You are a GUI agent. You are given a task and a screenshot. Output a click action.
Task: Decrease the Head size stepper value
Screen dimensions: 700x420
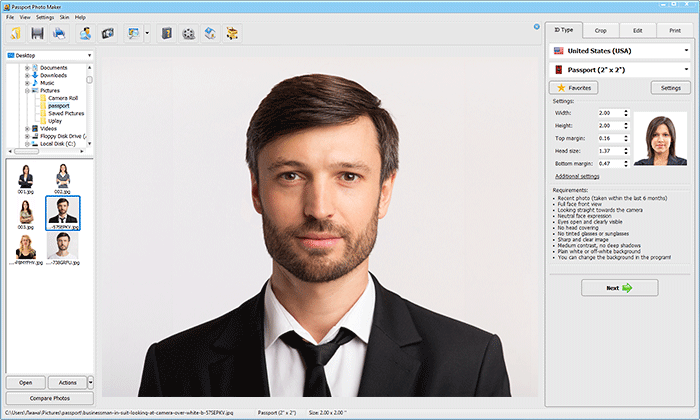tap(626, 152)
